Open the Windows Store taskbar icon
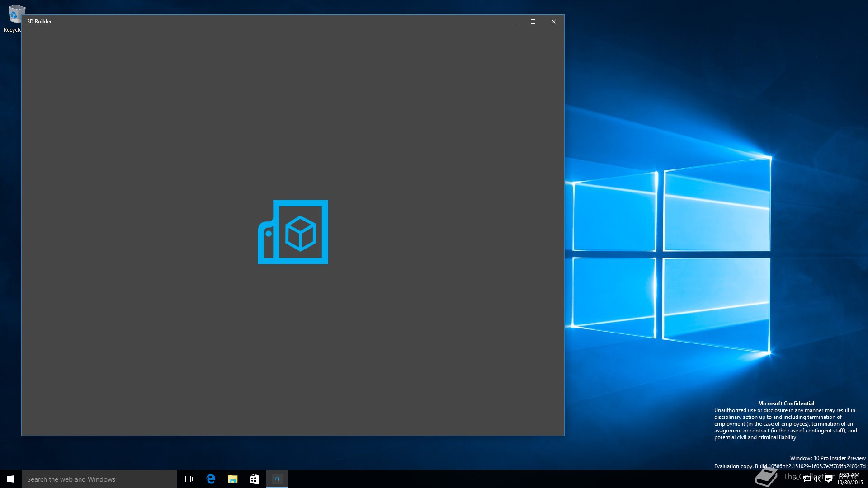The image size is (868, 488). (x=255, y=479)
